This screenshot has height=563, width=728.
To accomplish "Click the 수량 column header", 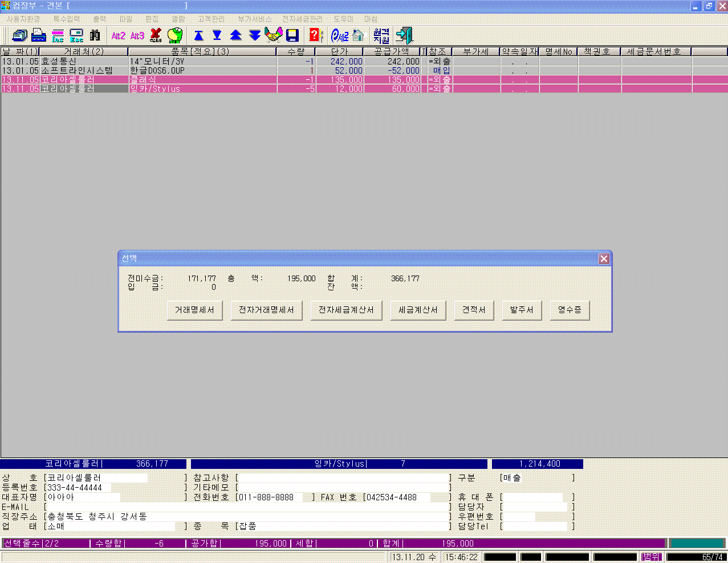I will (x=296, y=51).
